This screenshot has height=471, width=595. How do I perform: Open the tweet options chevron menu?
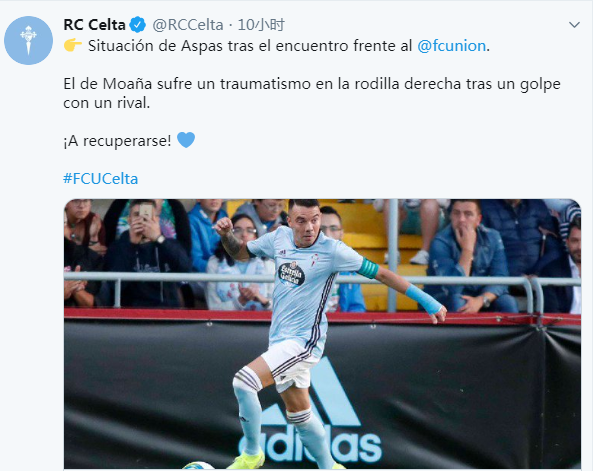point(574,25)
